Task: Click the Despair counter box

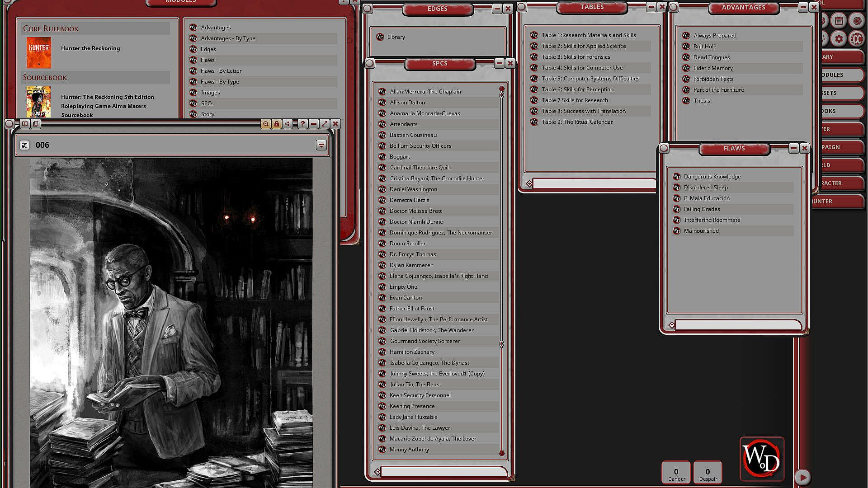Action: point(708,473)
